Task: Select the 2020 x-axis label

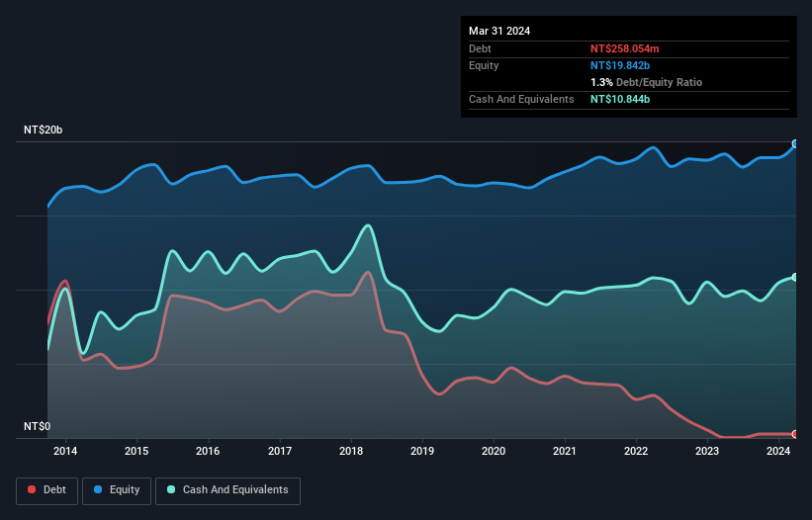Action: click(x=494, y=451)
